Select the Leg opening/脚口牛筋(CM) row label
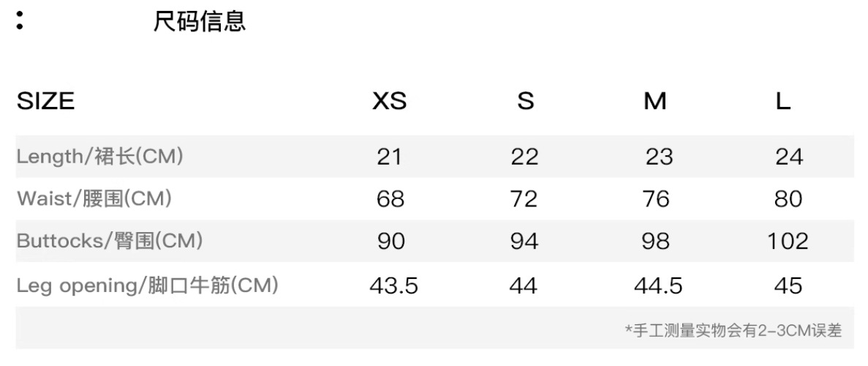Screen dimensions: 868x366 coord(147,285)
